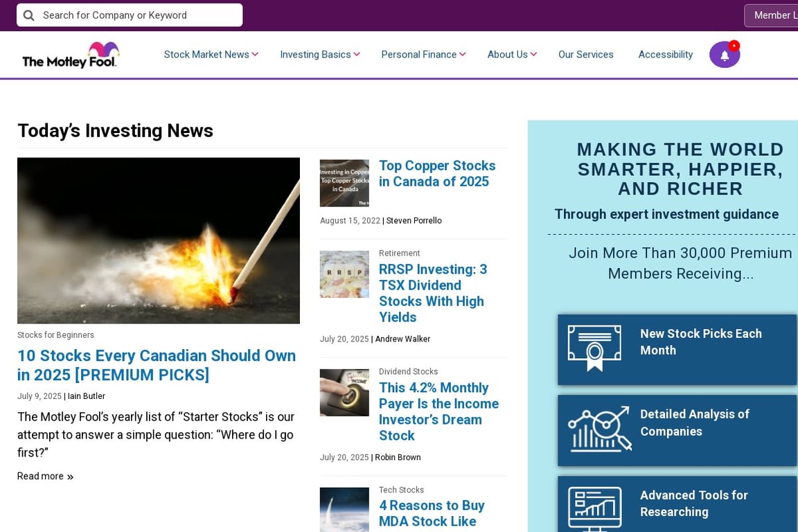Click Join More Than 30,000 Premium Members text
This screenshot has height=532, width=798.
[680, 263]
